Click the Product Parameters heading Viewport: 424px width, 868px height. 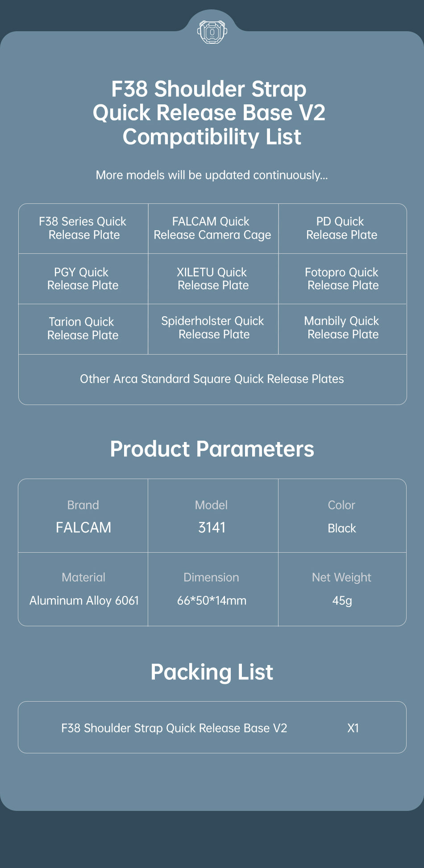[212, 449]
